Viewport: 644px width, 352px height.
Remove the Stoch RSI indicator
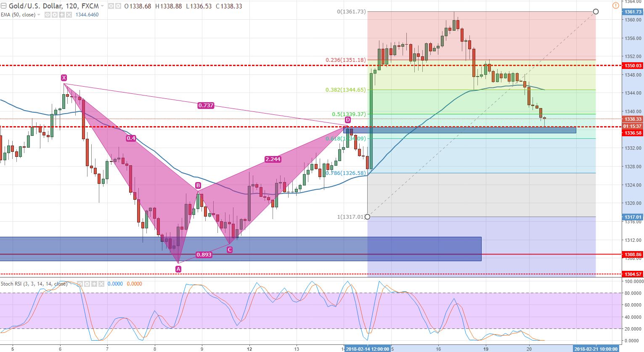point(102,284)
